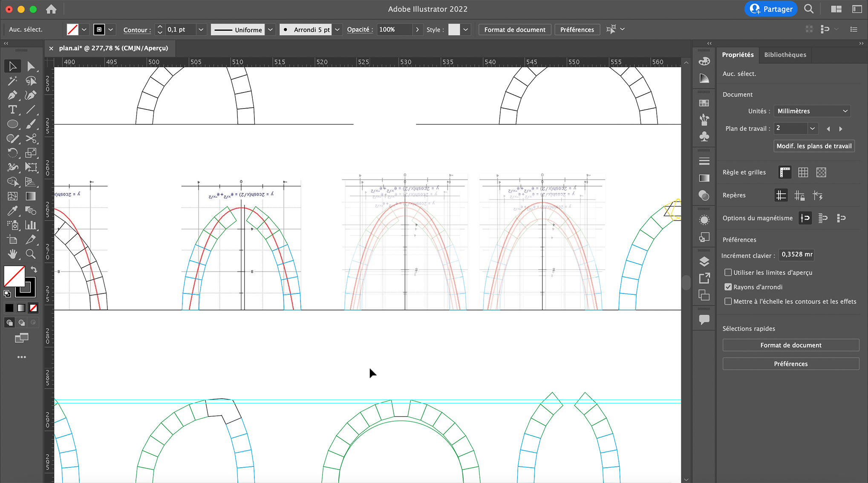Select the Eyedropper tool
This screenshot has height=483, width=868.
tap(12, 210)
